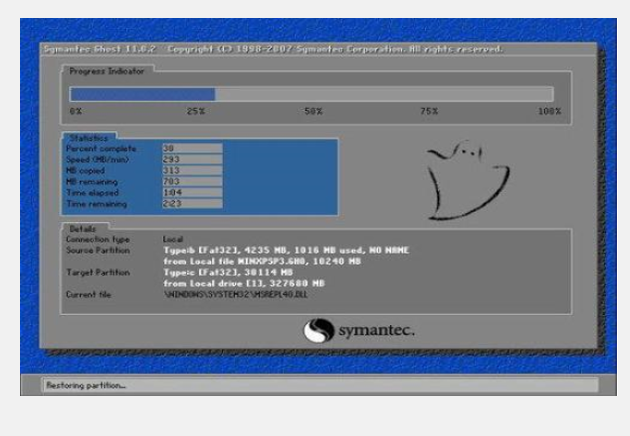Click "from Local file WINXPSP3.GHO" line

click(x=262, y=262)
